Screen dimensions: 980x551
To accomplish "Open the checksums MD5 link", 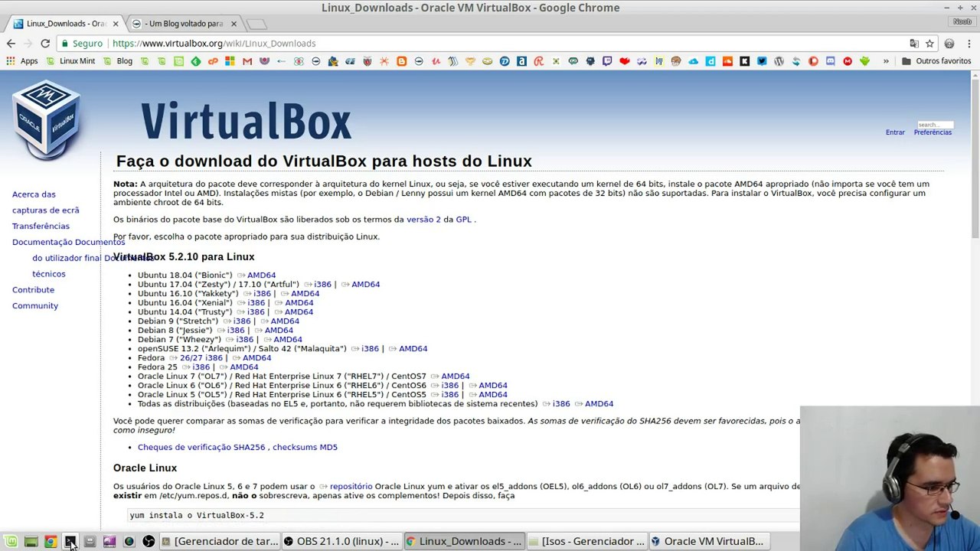I will tap(305, 448).
